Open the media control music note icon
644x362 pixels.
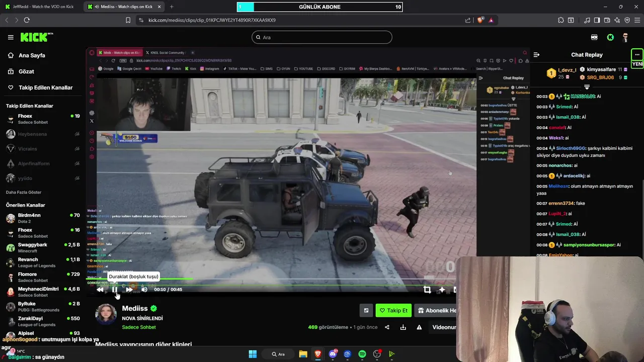click(587, 20)
